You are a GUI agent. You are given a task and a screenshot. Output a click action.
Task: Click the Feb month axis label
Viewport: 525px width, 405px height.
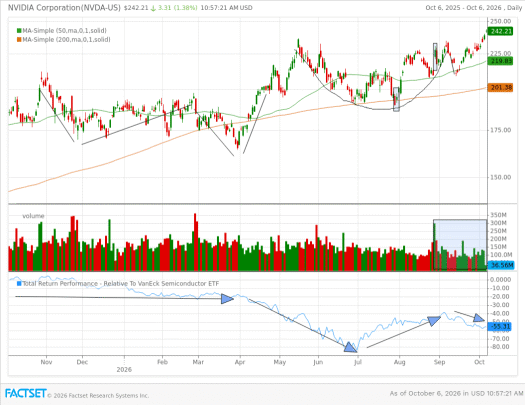tap(162, 362)
